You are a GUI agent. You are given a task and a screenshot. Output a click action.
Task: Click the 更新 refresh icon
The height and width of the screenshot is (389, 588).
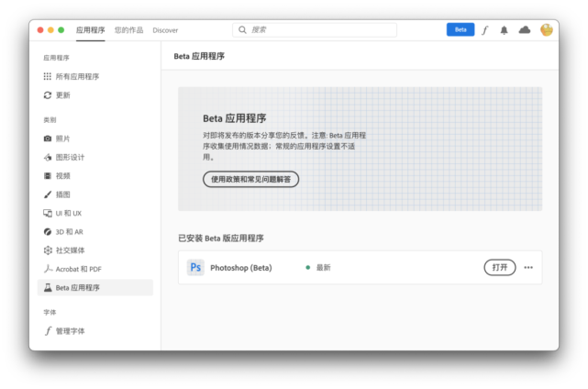(48, 95)
